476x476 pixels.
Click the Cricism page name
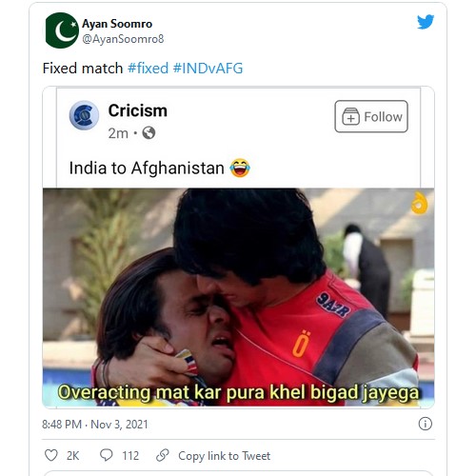point(138,110)
